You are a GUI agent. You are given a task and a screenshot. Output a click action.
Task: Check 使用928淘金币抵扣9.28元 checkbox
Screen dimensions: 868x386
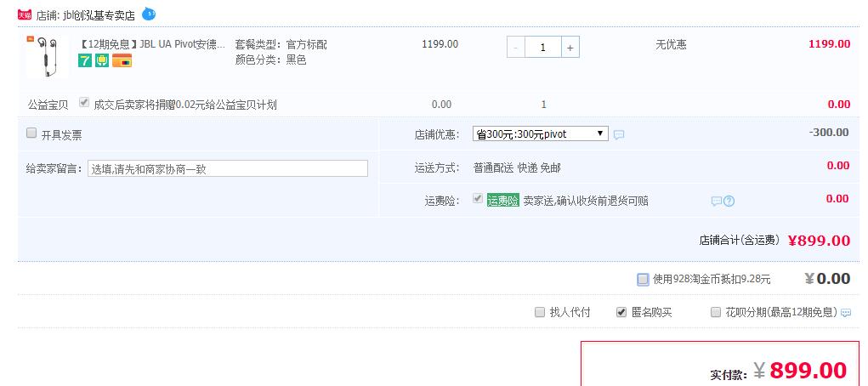tap(643, 279)
